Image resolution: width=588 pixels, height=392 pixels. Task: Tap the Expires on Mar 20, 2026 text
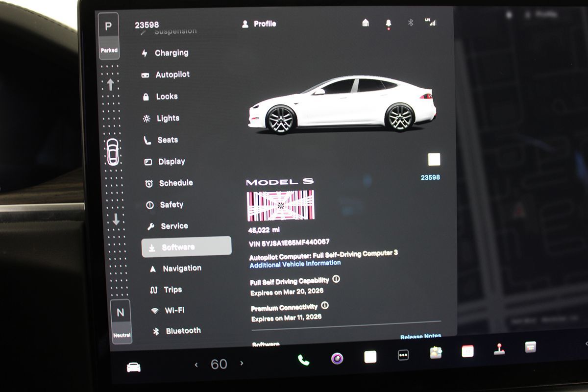click(x=287, y=292)
